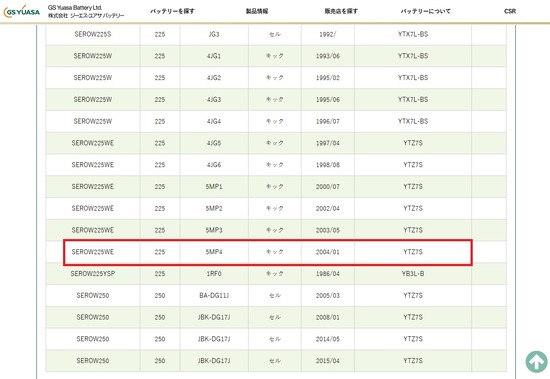
Task: Click YTZ7S in the 4JG5 row
Action: tap(413, 143)
